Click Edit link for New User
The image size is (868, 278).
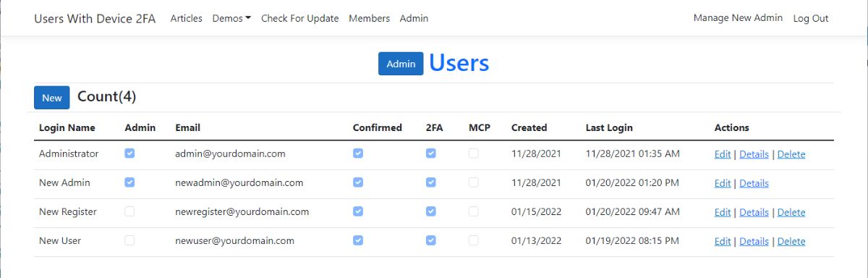pos(723,241)
